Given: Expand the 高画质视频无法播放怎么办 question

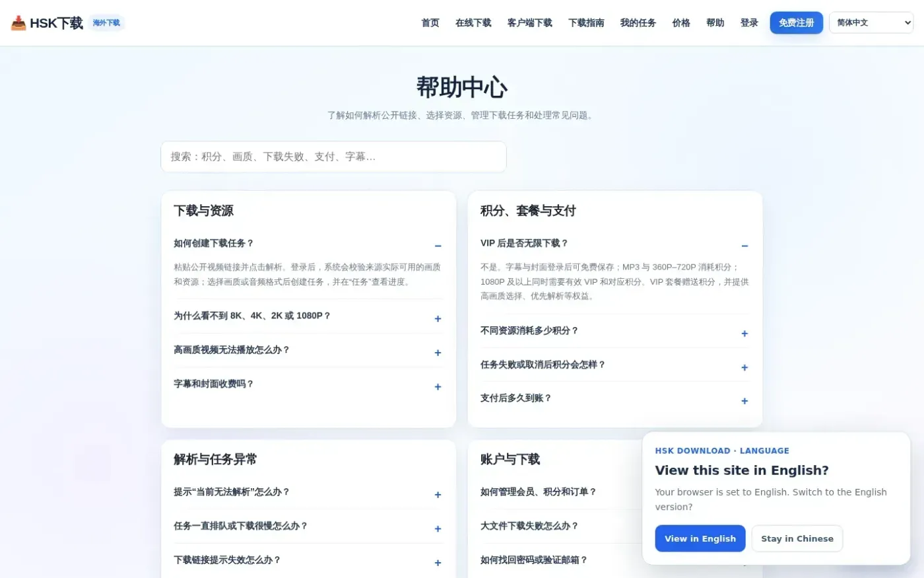Looking at the screenshot, I should click(308, 350).
